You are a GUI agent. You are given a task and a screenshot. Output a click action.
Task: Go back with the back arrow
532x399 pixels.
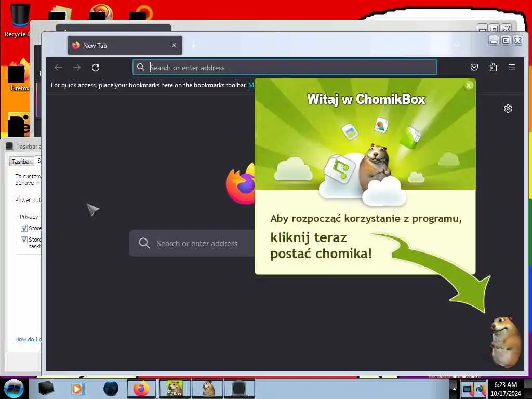click(x=58, y=67)
